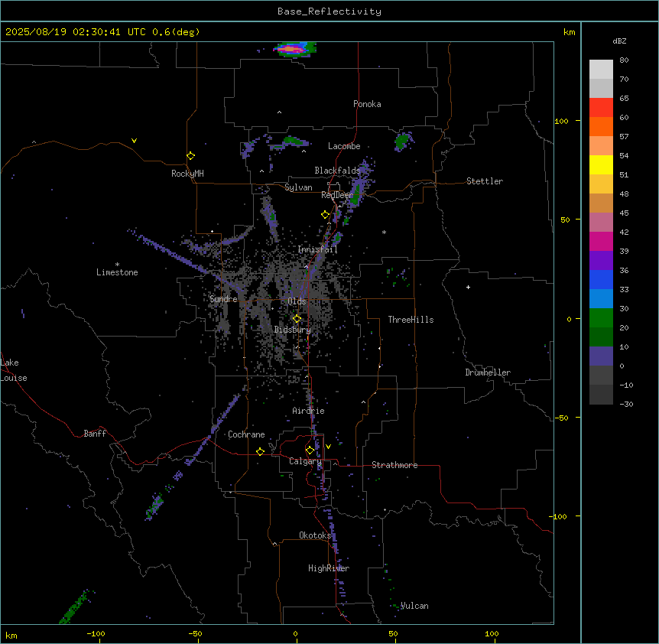Select the Innisfail label

317,249
